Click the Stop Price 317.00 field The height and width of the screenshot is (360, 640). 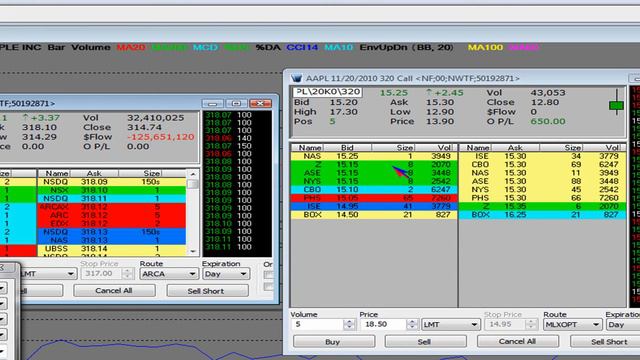101,273
